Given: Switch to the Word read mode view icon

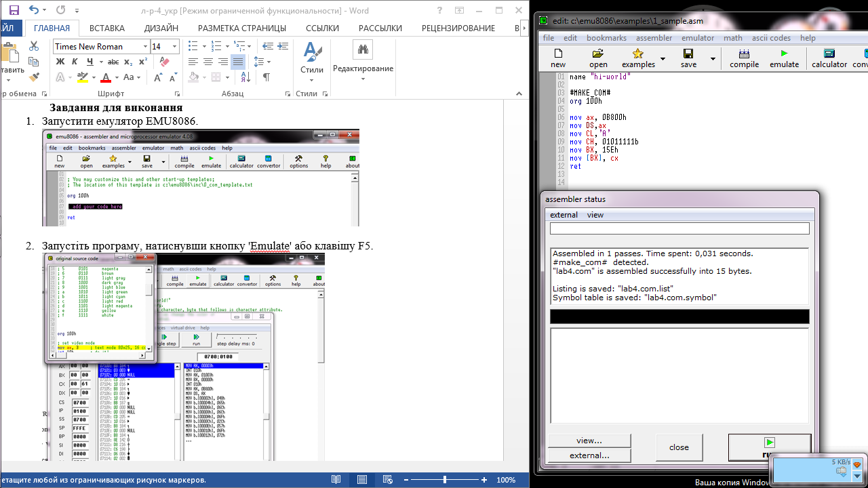Looking at the screenshot, I should point(336,479).
